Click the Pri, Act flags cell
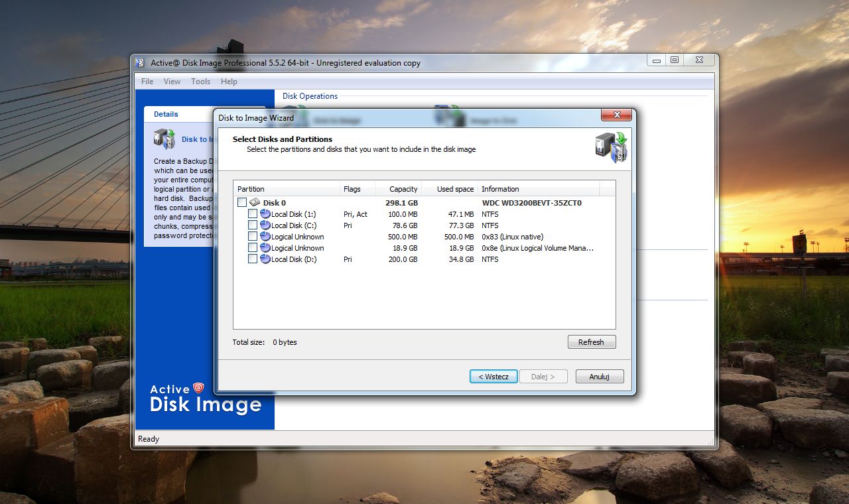 tap(356, 214)
